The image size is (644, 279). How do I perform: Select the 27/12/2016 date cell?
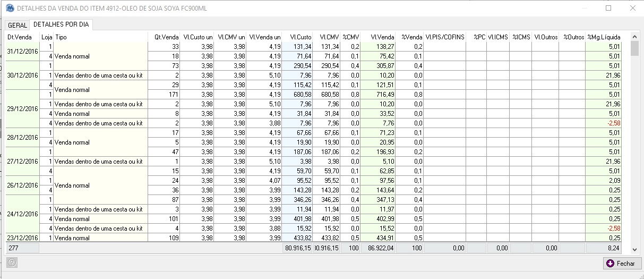(x=23, y=161)
